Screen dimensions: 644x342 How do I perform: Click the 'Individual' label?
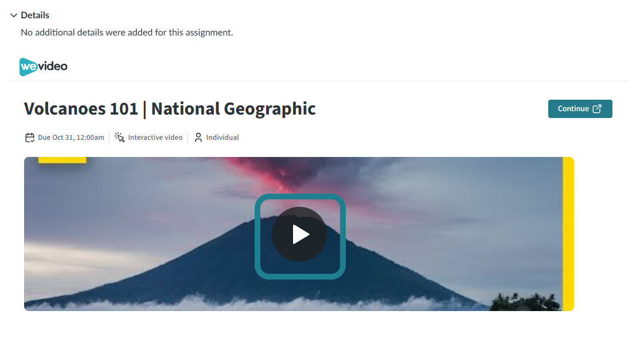coord(223,137)
